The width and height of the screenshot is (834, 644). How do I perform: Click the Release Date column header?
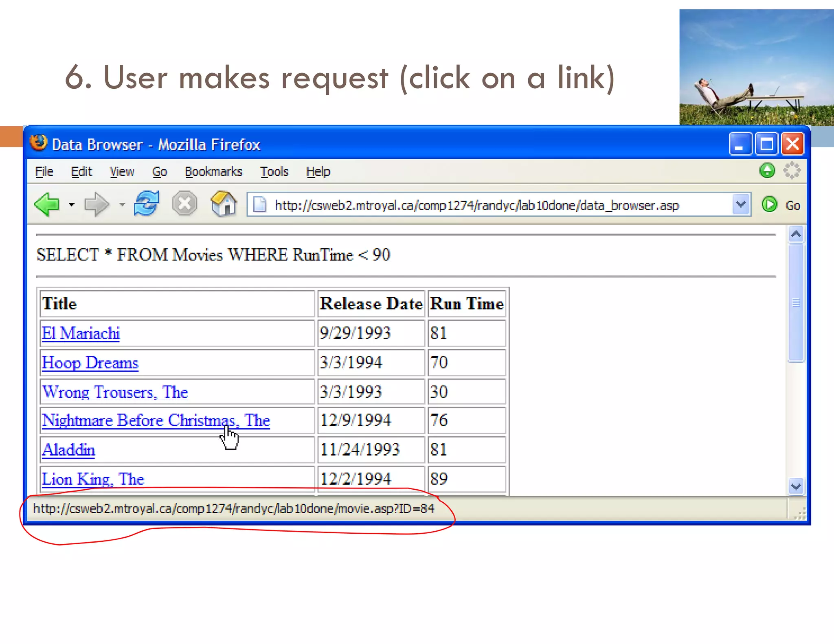pos(371,304)
